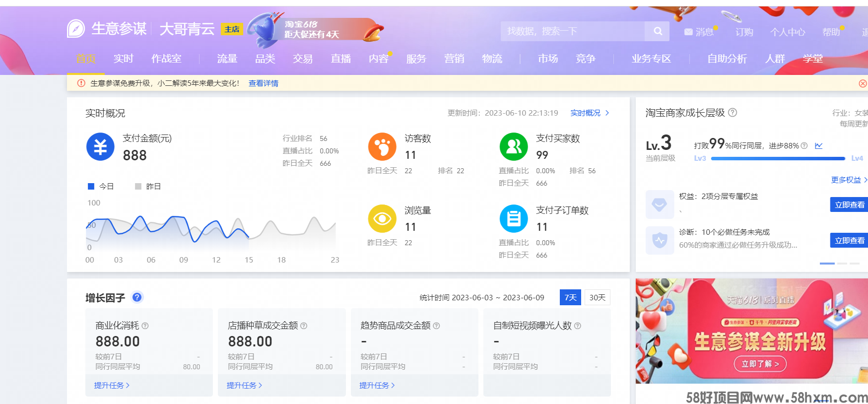Open the 自助分析 menu
The height and width of the screenshot is (404, 868).
coord(727,59)
